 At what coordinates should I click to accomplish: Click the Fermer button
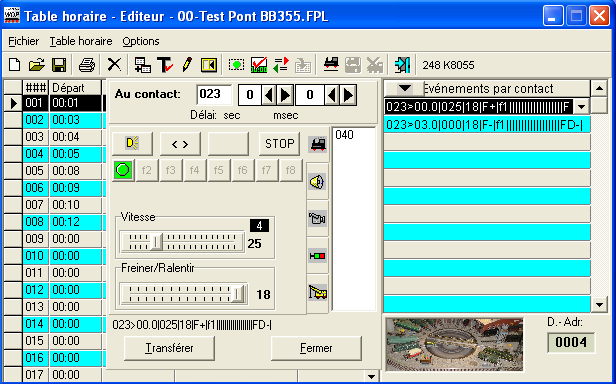click(x=316, y=348)
